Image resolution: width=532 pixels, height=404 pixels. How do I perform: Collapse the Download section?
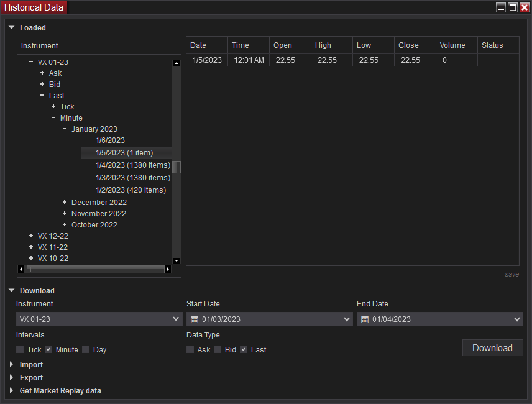pyautogui.click(x=12, y=290)
